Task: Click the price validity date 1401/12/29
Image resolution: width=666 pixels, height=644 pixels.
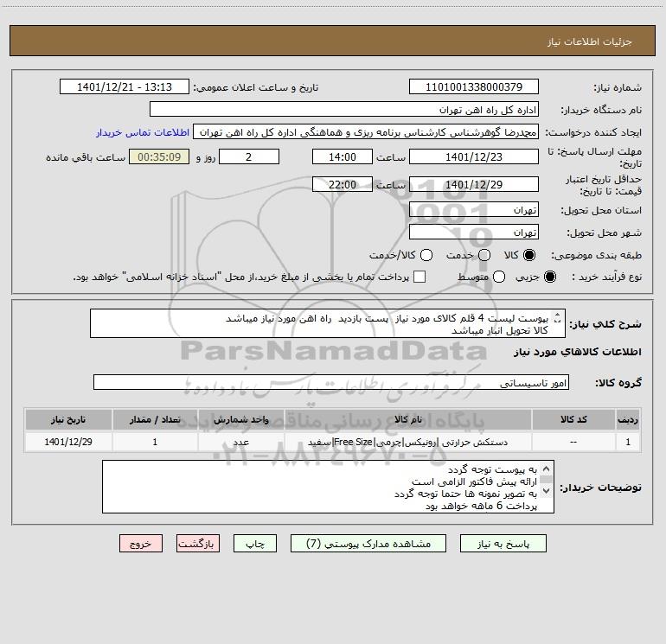Action: point(474,184)
